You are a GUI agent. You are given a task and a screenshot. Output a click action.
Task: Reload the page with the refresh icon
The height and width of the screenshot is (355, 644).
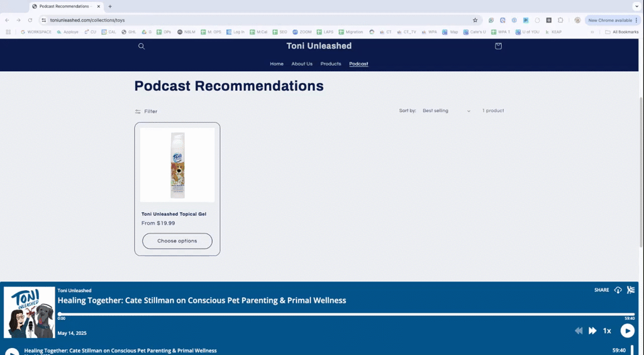click(30, 20)
